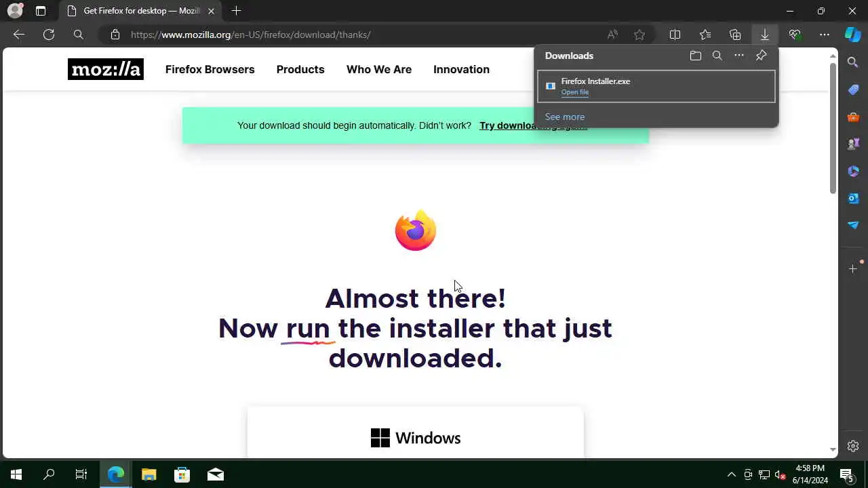Image resolution: width=868 pixels, height=488 pixels.
Task: View site information lock icon
Action: [115, 35]
